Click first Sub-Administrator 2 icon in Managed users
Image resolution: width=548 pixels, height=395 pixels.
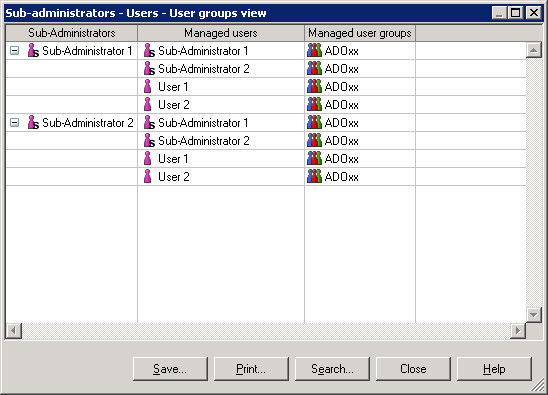pyautogui.click(x=149, y=69)
